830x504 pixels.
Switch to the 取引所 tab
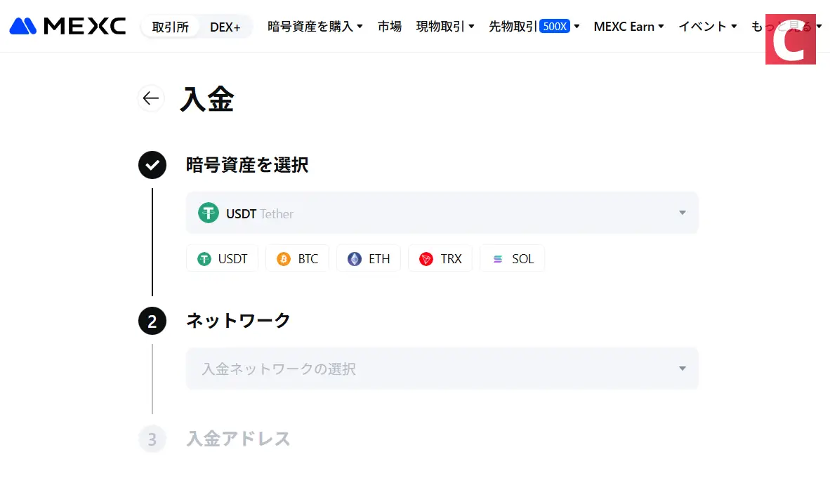pyautogui.click(x=170, y=26)
